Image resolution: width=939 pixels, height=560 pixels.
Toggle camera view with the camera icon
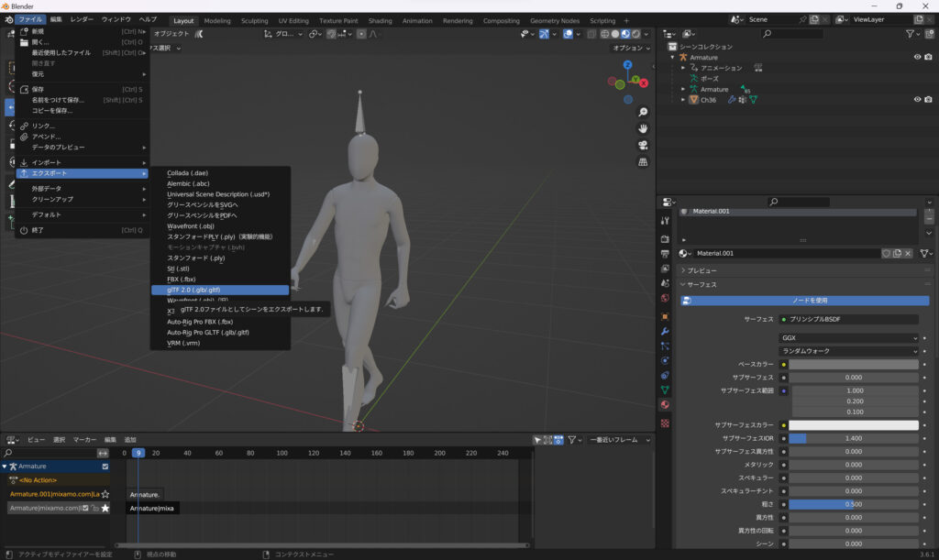pos(643,145)
